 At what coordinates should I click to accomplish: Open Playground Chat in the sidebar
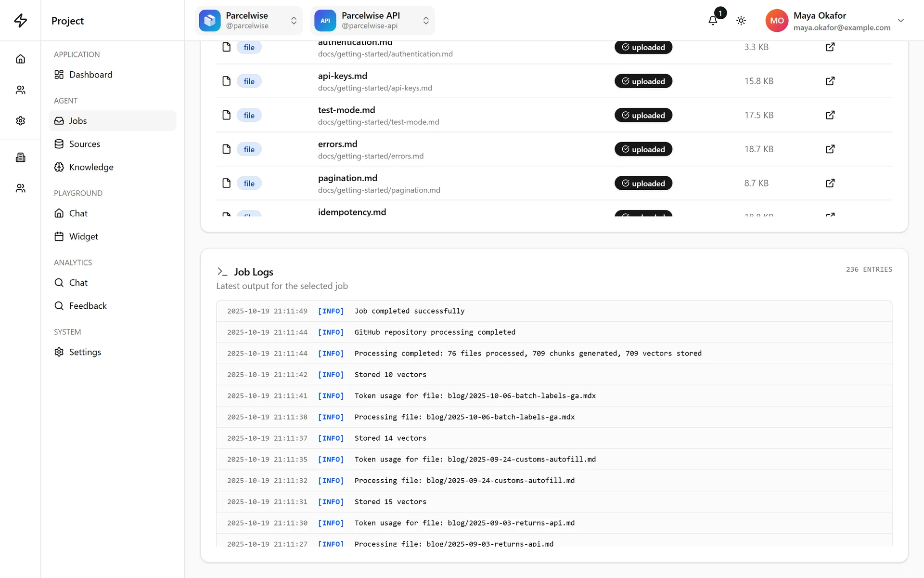point(112,213)
